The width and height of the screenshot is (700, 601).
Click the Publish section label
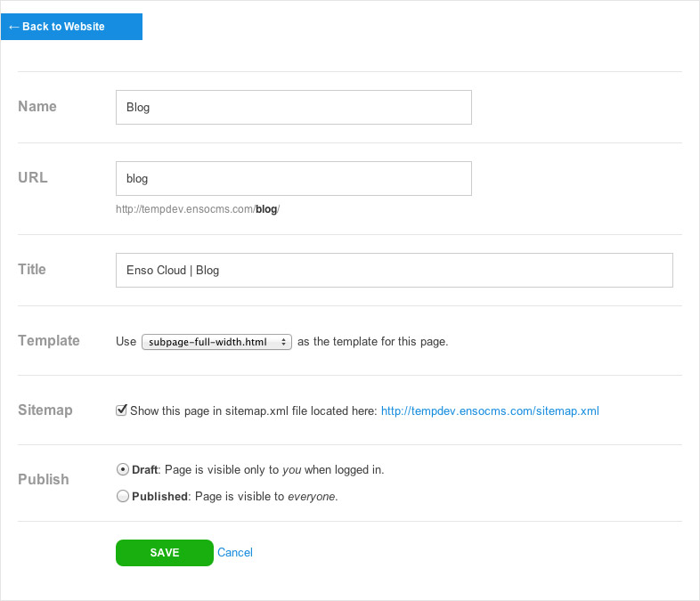44,479
